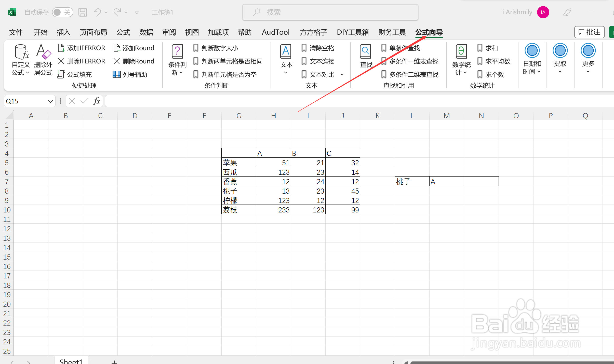
Task: Click the redo icon
Action: [x=117, y=12]
